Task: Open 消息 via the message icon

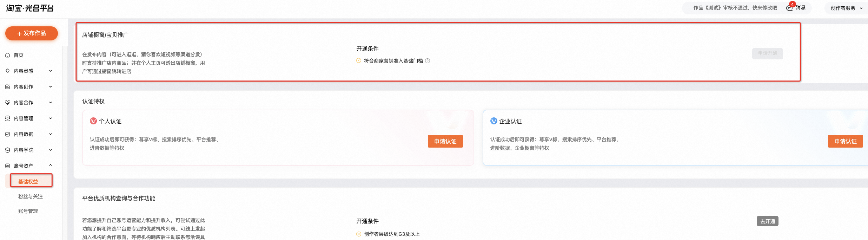Action: 790,8
